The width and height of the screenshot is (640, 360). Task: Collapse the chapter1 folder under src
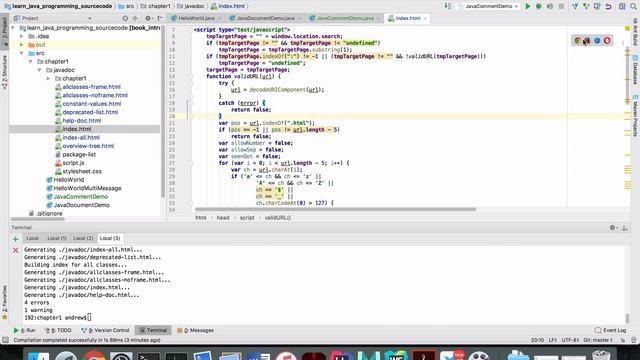click(x=31, y=62)
